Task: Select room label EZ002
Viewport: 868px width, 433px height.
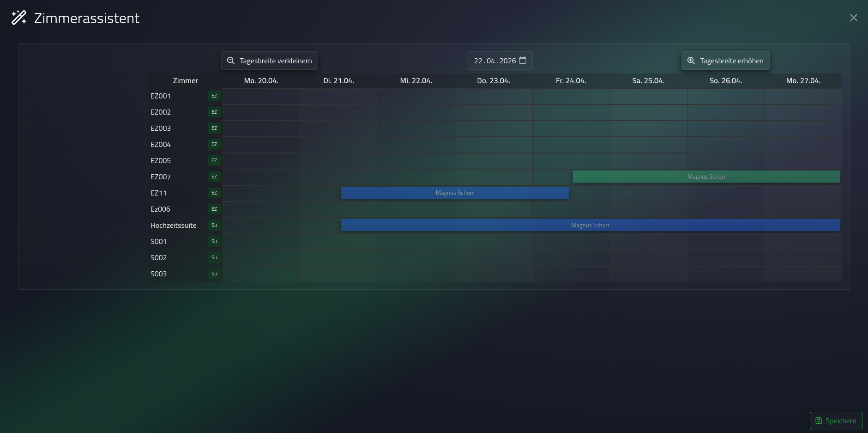Action: pos(161,112)
